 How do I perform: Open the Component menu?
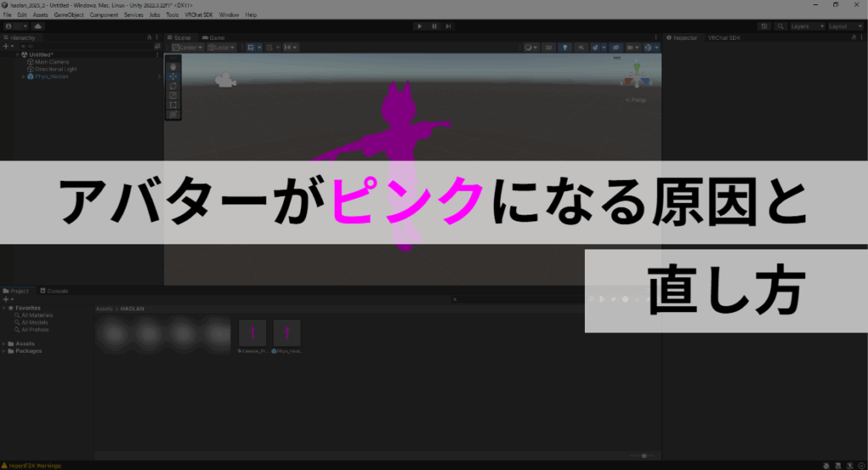click(103, 15)
